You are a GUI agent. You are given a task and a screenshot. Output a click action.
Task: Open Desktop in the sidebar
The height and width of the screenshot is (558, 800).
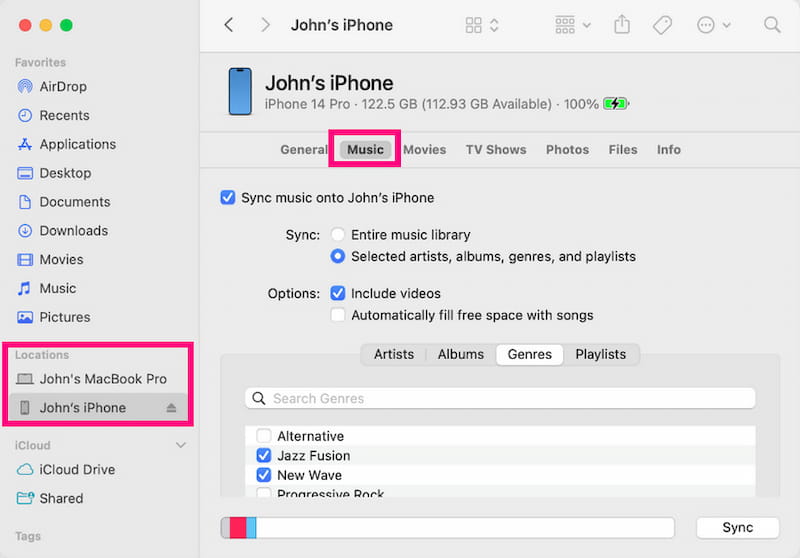[54, 173]
